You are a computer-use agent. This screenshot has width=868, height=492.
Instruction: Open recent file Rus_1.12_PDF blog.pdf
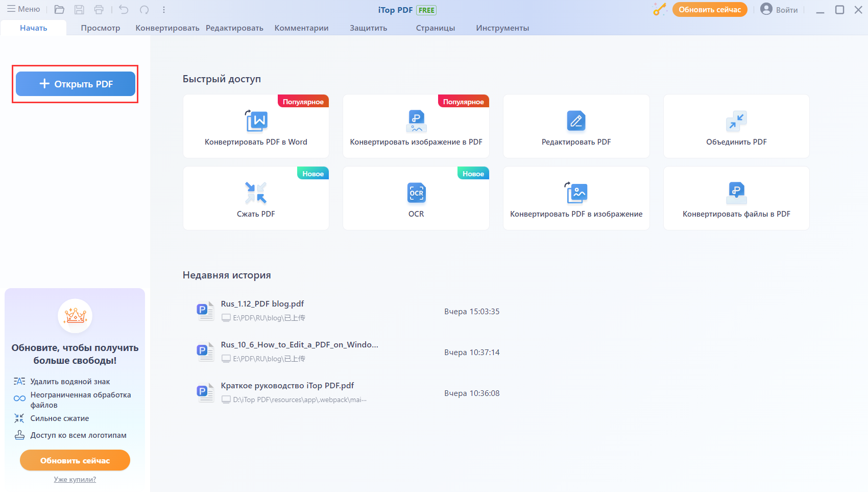tap(262, 304)
